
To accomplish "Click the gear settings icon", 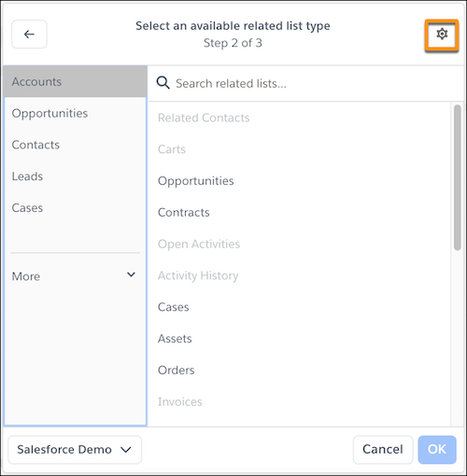I will coord(442,34).
